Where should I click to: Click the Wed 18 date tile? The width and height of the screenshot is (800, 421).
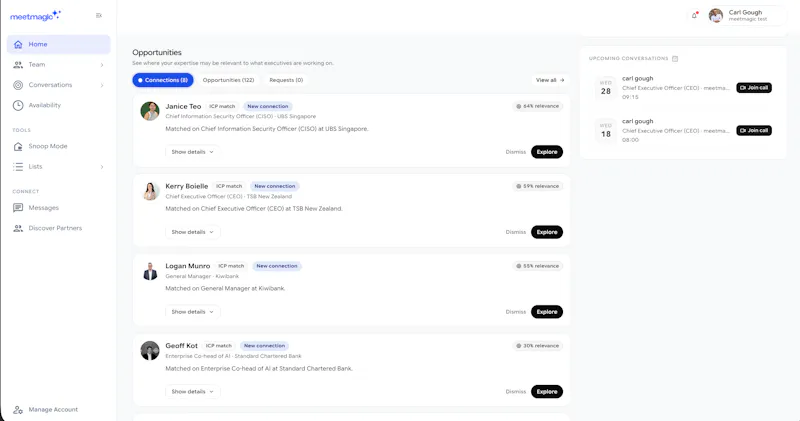pyautogui.click(x=606, y=131)
